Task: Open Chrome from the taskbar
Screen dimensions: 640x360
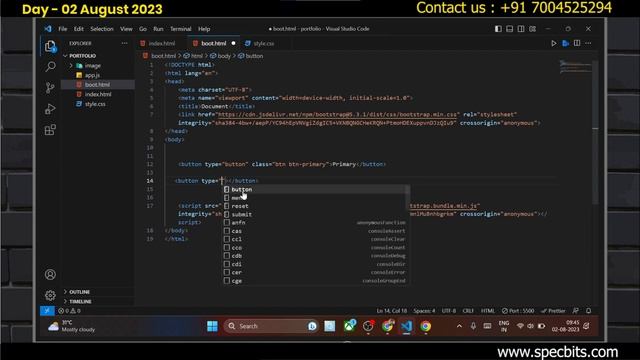Action: click(x=425, y=326)
